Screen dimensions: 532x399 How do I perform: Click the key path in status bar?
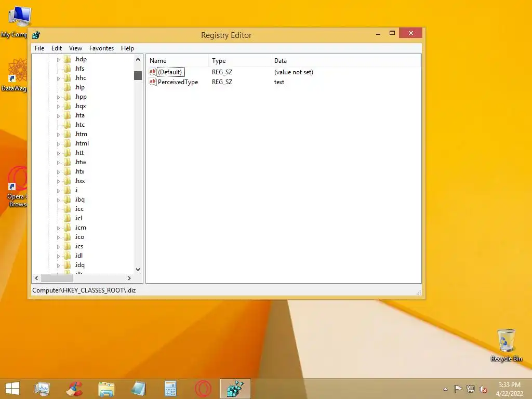pyautogui.click(x=84, y=290)
